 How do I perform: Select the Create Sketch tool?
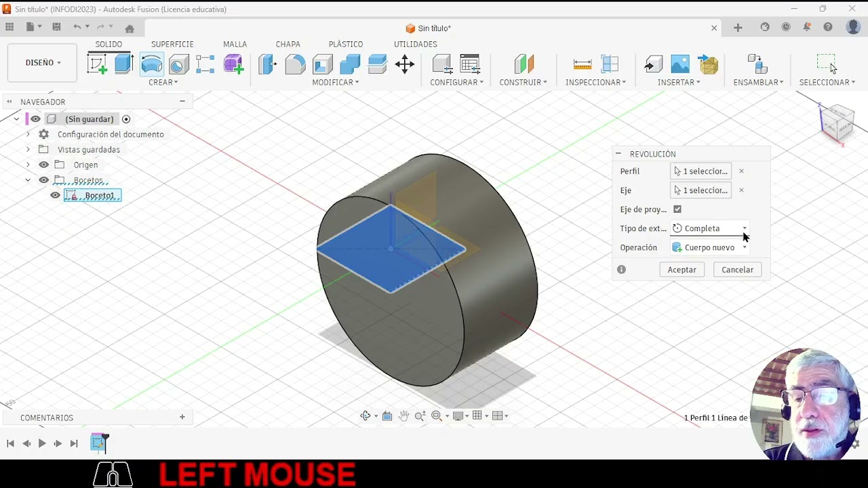point(97,64)
